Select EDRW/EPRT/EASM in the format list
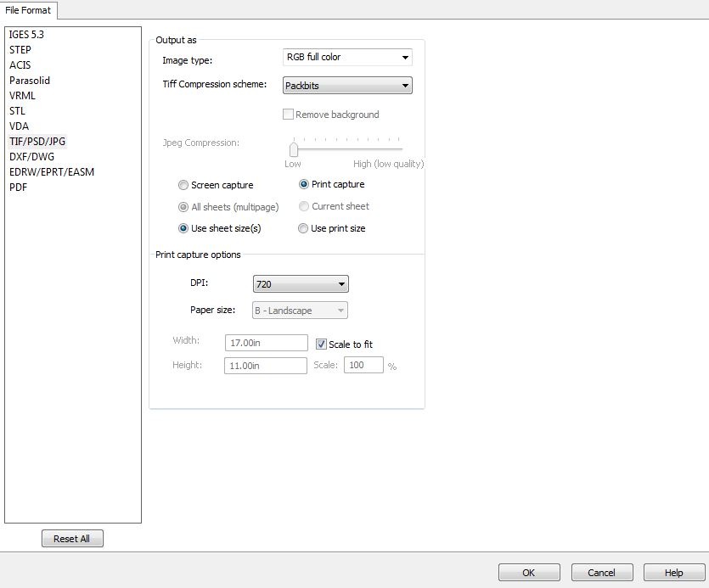Image resolution: width=709 pixels, height=588 pixels. click(x=52, y=172)
